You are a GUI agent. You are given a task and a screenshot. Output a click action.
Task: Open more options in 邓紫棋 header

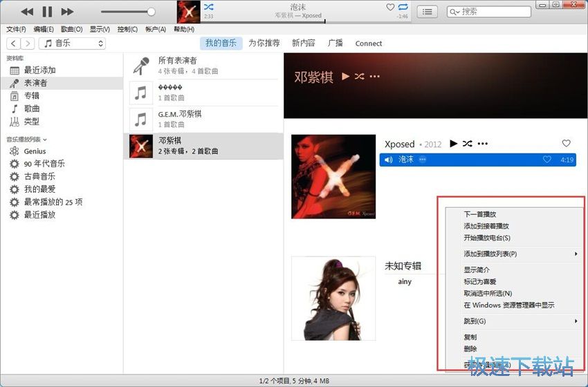[375, 77]
